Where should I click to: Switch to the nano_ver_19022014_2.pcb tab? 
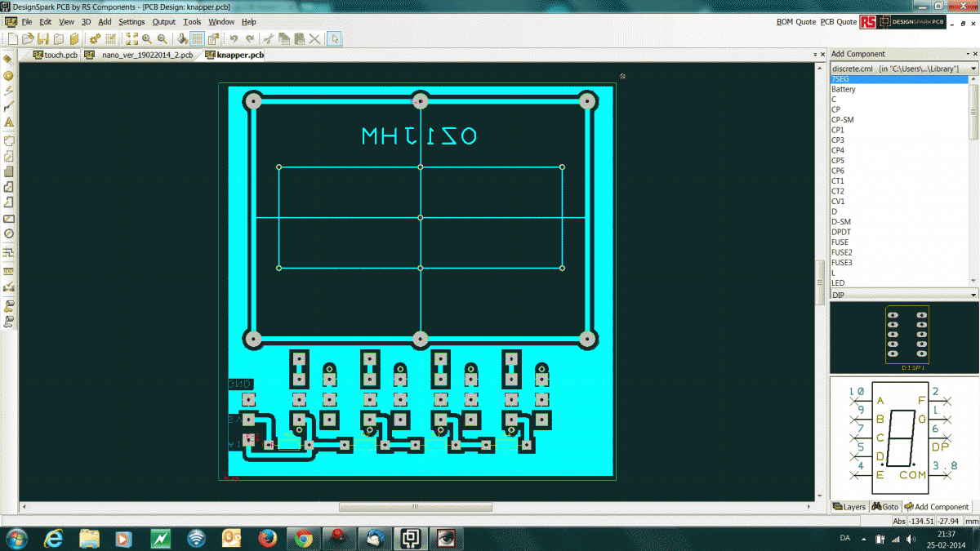(141, 55)
